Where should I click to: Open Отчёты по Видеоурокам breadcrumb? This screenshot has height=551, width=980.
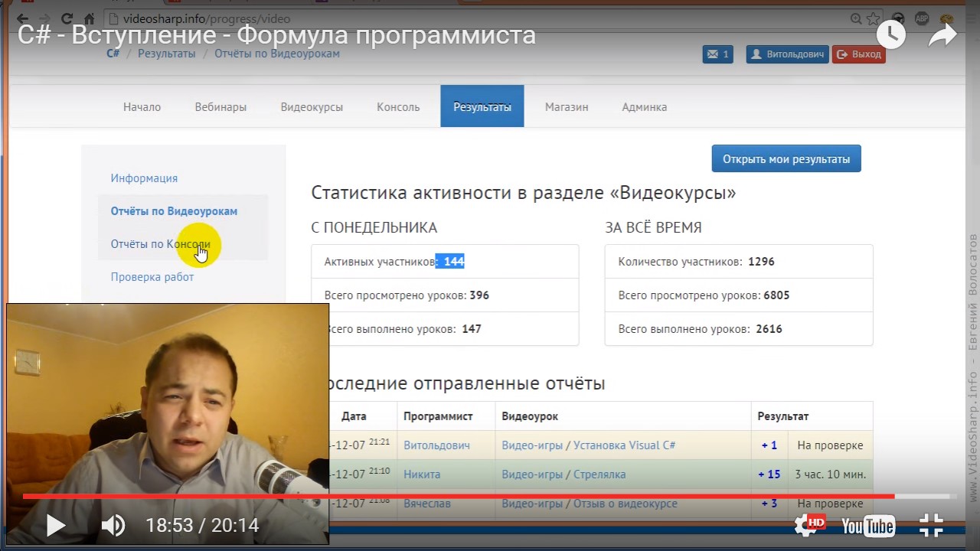[x=277, y=54]
